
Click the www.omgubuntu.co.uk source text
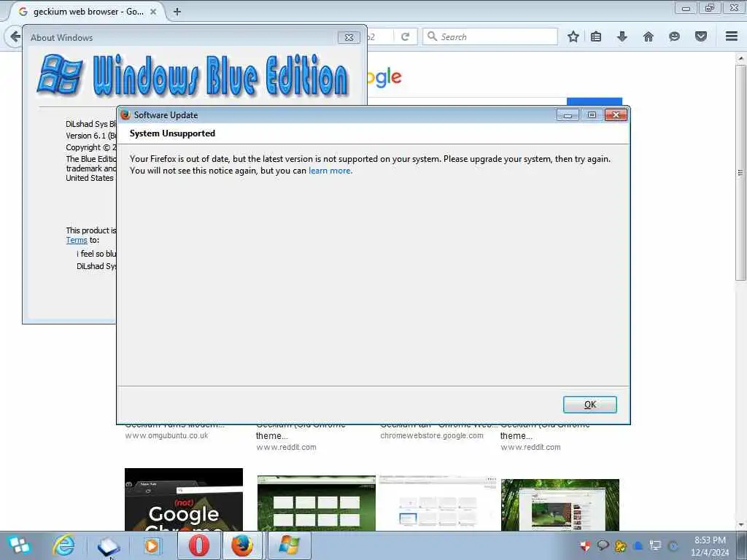pyautogui.click(x=167, y=436)
